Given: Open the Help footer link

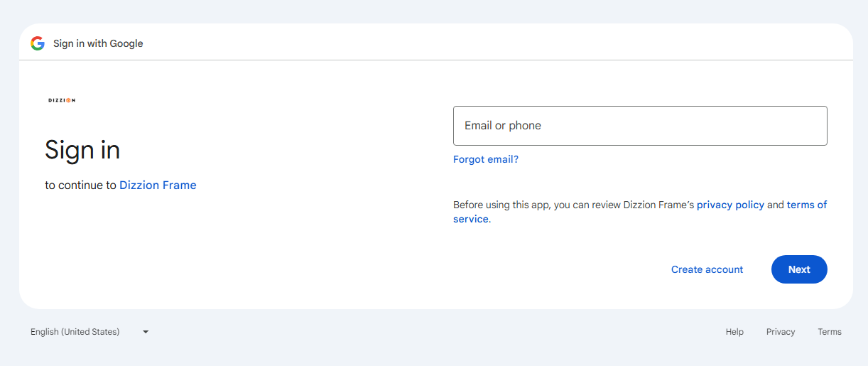Looking at the screenshot, I should pos(734,332).
